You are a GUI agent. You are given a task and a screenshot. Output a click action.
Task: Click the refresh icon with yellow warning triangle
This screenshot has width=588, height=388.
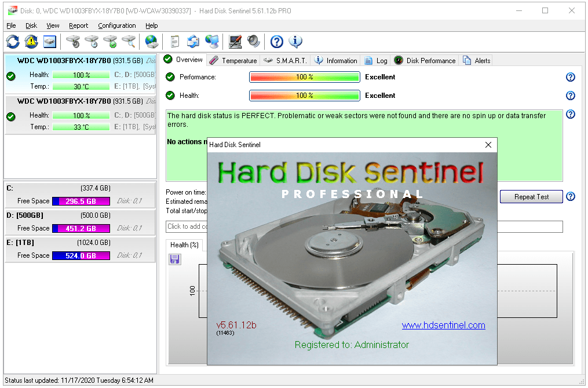point(31,42)
